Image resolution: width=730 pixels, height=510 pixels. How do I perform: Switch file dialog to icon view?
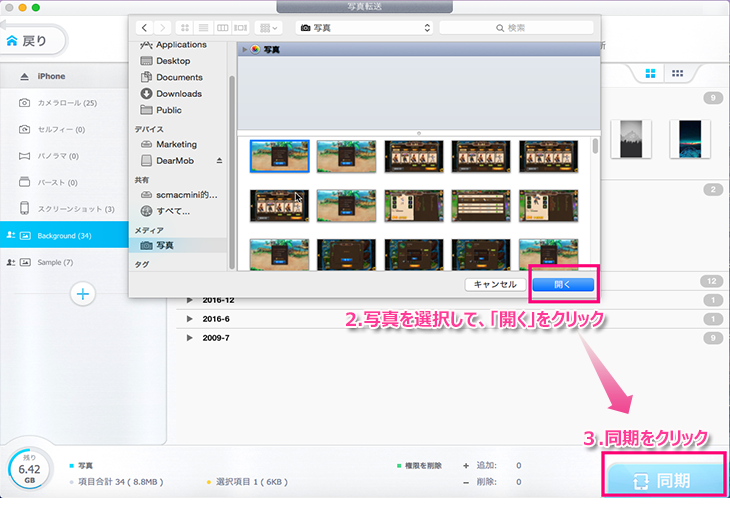coord(185,28)
